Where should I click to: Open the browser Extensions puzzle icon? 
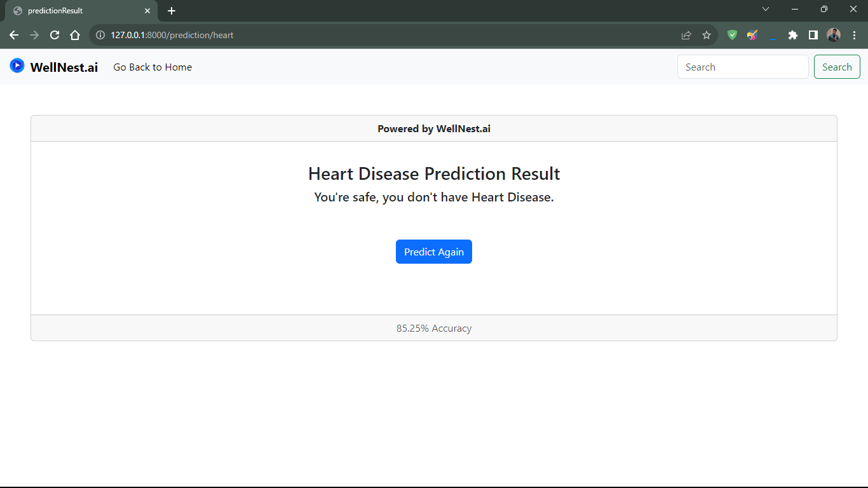tap(793, 35)
